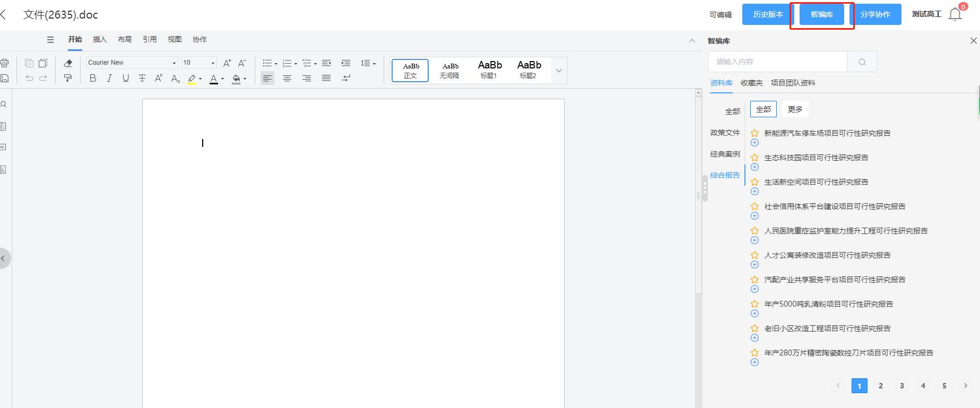Go back using the arrow beside file name
The image size is (980, 408).
(x=3, y=15)
